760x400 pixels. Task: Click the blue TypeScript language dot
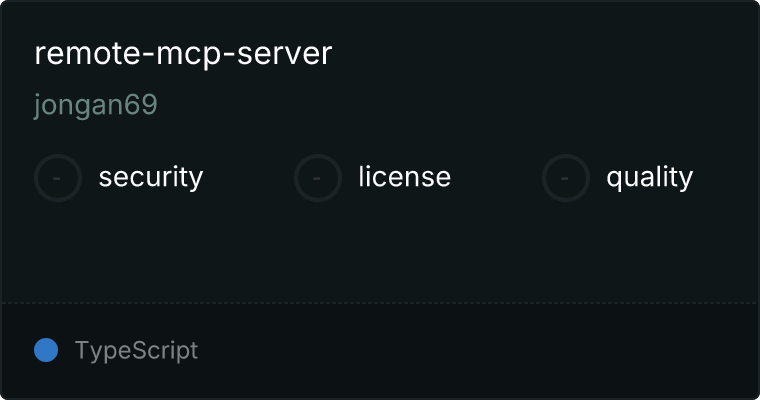[46, 350]
